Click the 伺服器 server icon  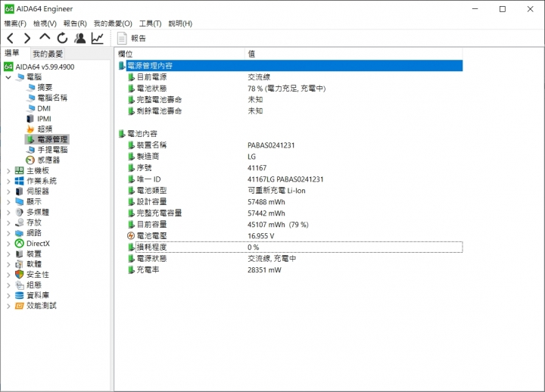20,191
